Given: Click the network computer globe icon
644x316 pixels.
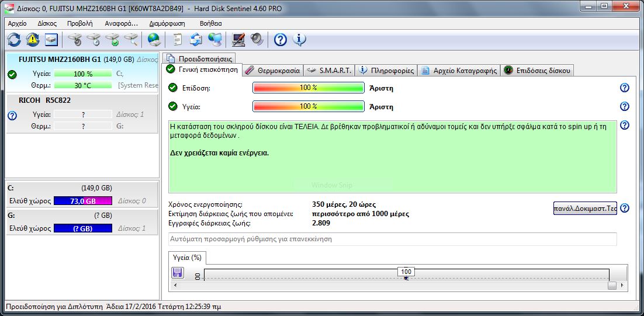Looking at the screenshot, I should [x=215, y=40].
